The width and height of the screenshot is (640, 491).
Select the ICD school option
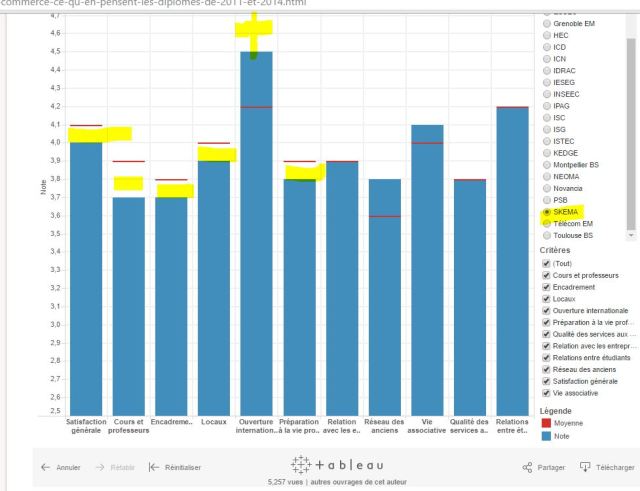click(x=547, y=47)
